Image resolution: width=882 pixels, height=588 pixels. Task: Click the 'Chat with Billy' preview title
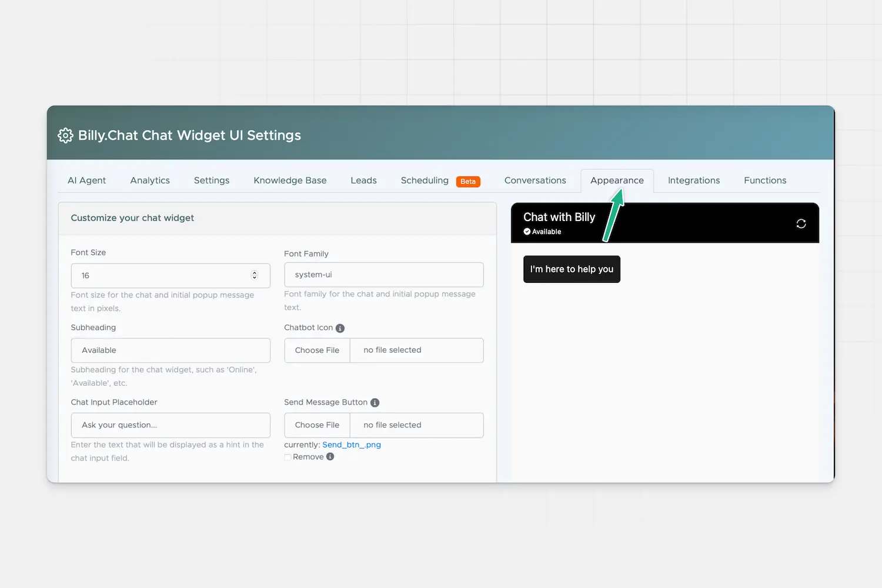coord(559,218)
